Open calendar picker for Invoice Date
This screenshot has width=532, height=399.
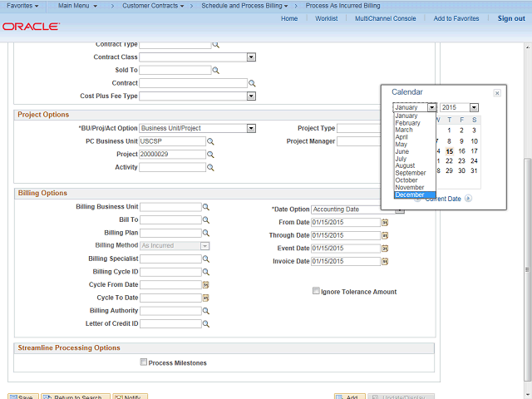(x=385, y=262)
